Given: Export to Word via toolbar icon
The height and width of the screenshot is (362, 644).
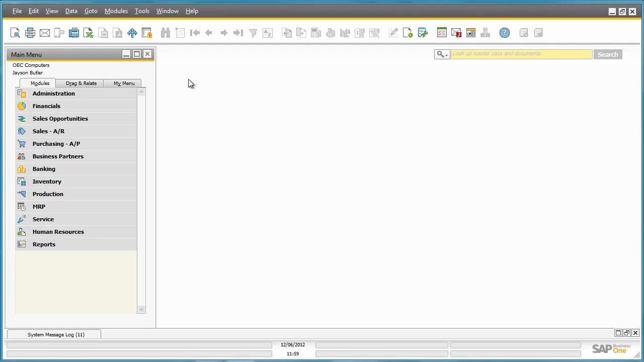Looking at the screenshot, I should coord(103,33).
